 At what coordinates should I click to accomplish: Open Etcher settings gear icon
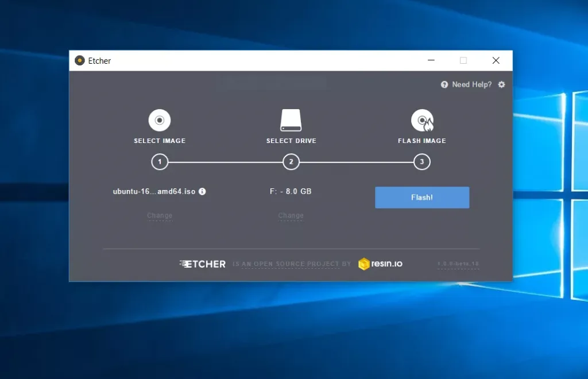pos(501,84)
